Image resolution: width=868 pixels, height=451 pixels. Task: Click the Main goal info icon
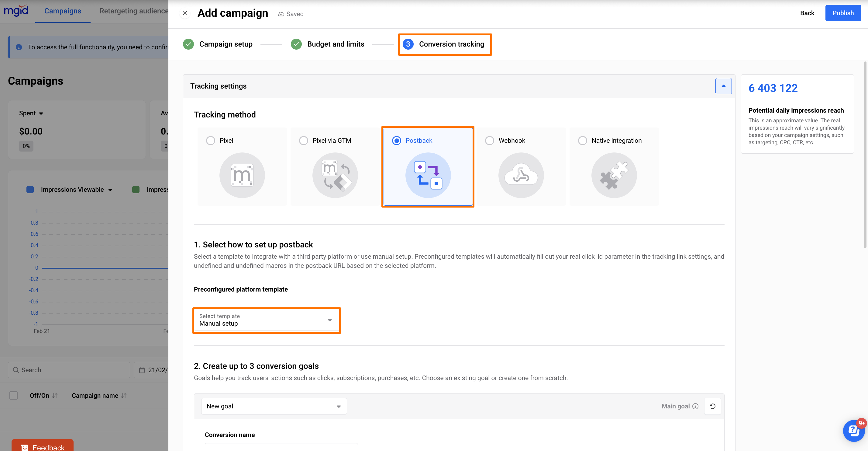(695, 406)
